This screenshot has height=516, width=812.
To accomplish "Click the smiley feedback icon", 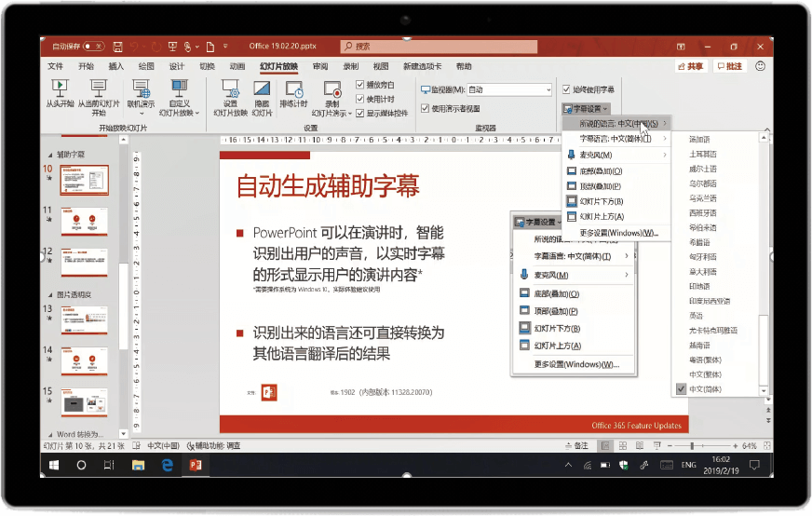I will pos(760,66).
